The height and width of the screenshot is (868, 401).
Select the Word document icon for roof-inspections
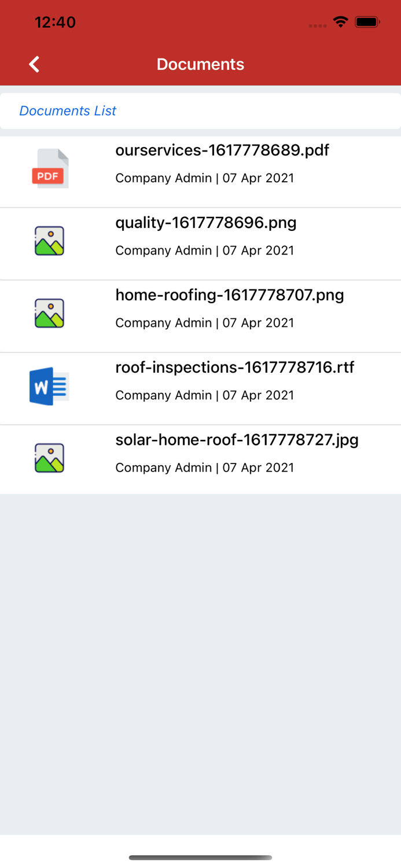pyautogui.click(x=49, y=385)
